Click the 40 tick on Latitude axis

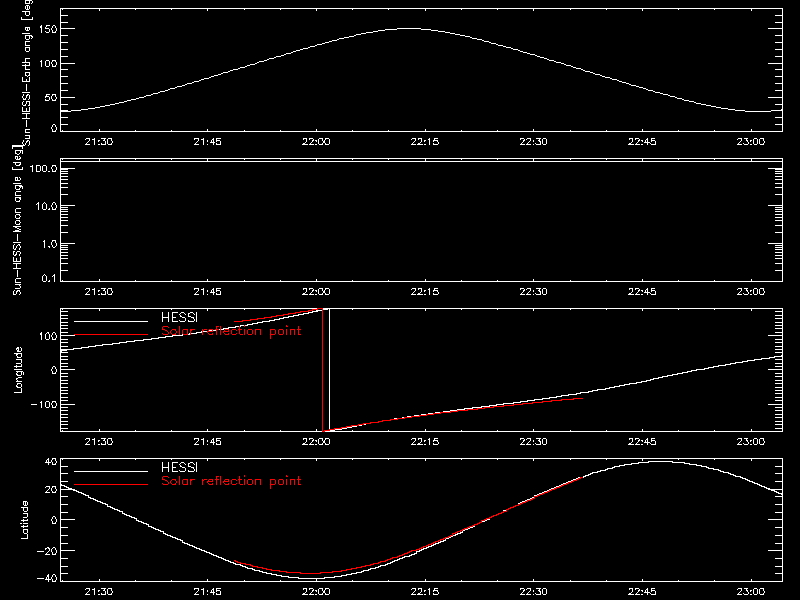click(51, 462)
